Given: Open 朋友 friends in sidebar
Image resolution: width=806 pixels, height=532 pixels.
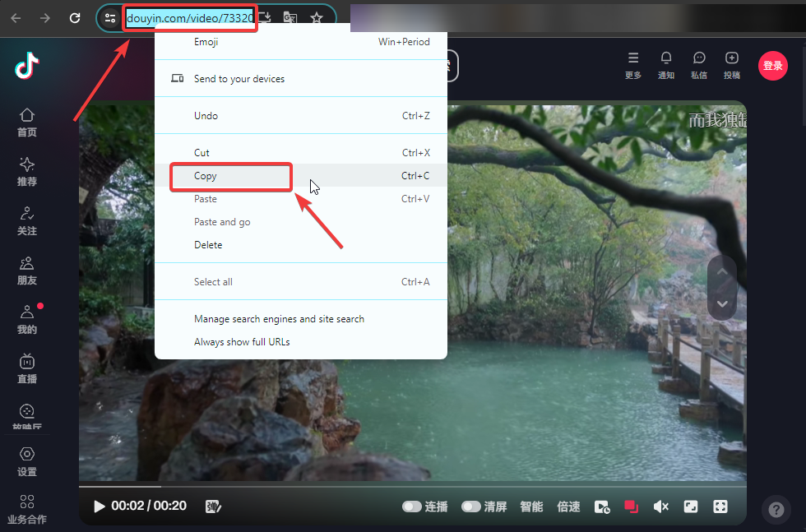Looking at the screenshot, I should tap(26, 271).
